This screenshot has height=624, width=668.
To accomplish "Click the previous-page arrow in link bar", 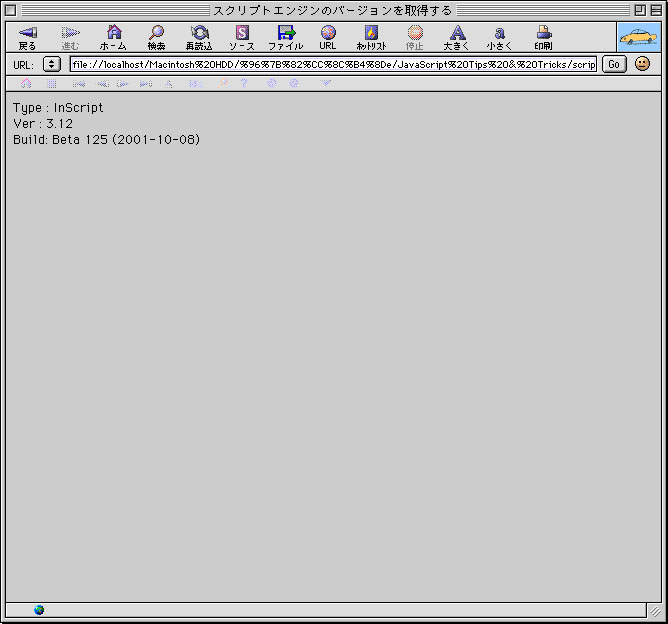I will (x=102, y=84).
